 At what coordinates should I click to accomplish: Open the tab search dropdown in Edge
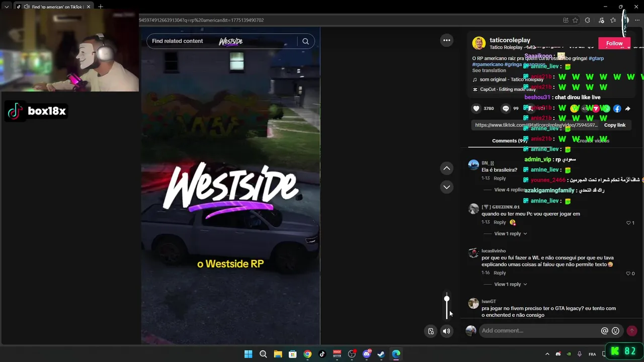7,7
